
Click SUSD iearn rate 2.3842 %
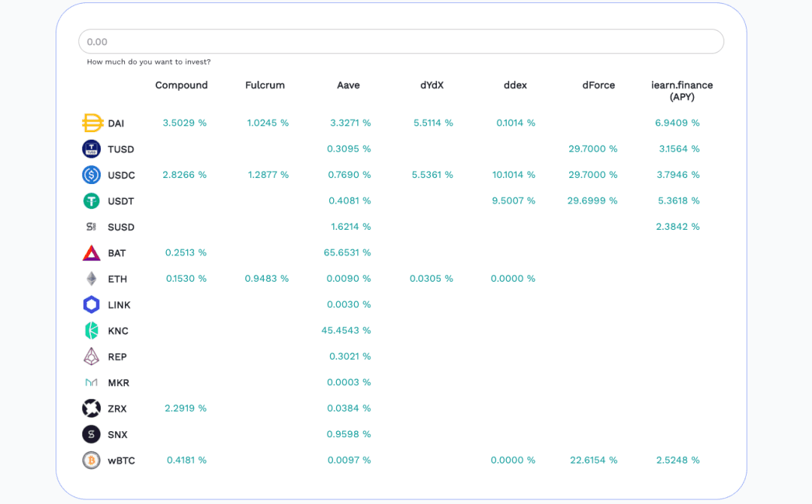(x=677, y=226)
